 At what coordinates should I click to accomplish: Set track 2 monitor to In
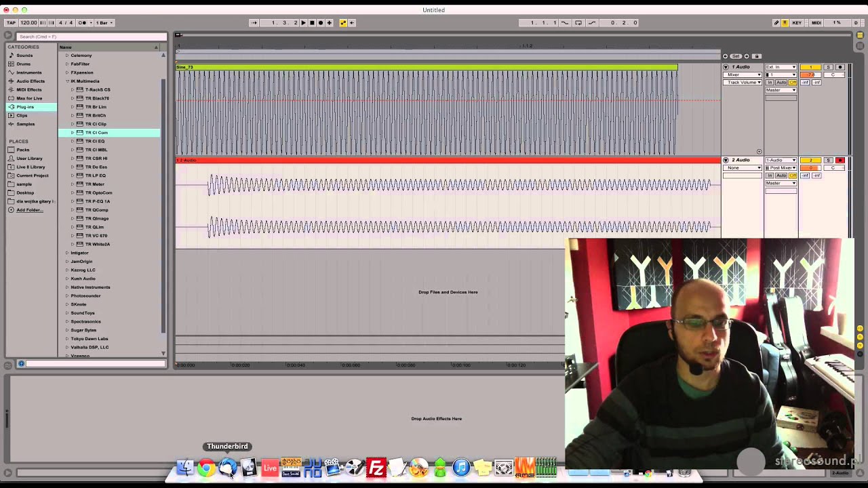(770, 176)
